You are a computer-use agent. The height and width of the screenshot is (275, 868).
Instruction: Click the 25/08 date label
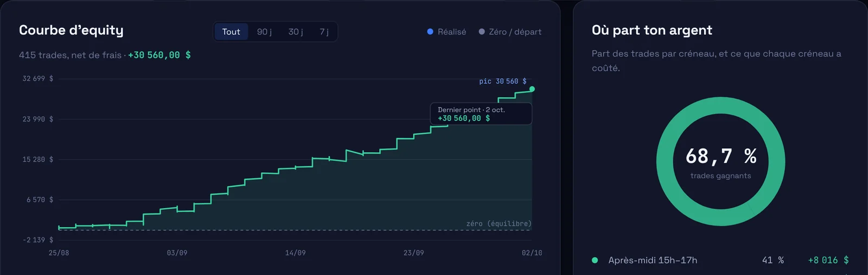pyautogui.click(x=59, y=253)
